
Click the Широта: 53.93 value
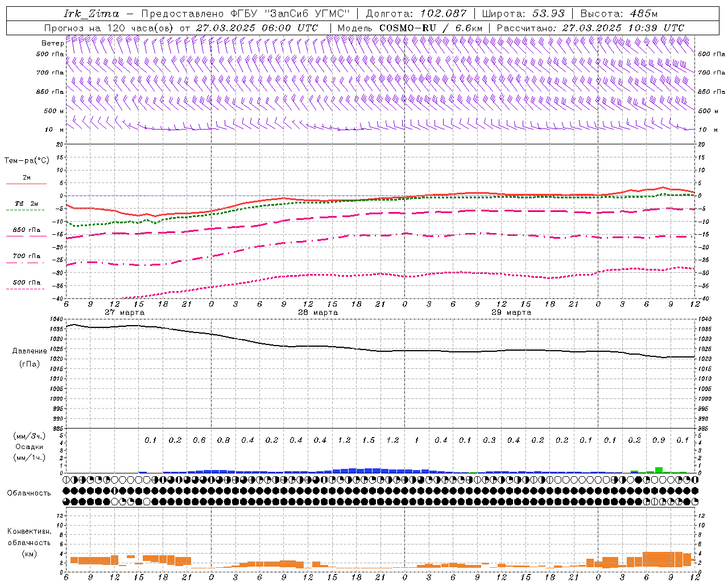click(523, 14)
